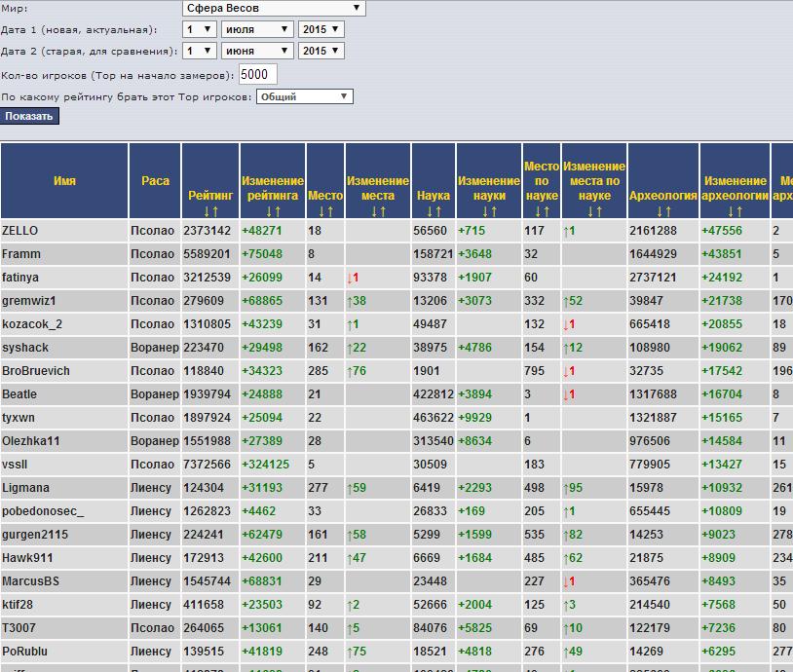Screen dimensions: 793x672
Task: Sort Изменение места descending via down arrow
Action: 372,211
